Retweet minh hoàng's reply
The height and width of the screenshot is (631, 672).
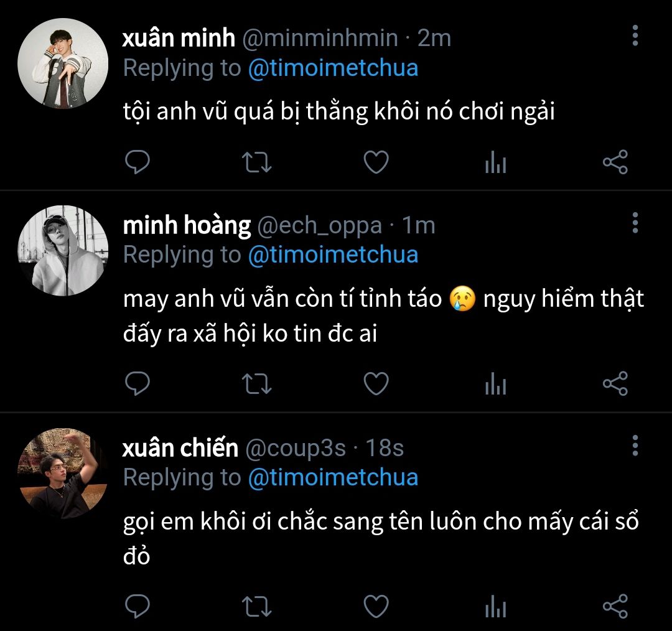coord(256,385)
